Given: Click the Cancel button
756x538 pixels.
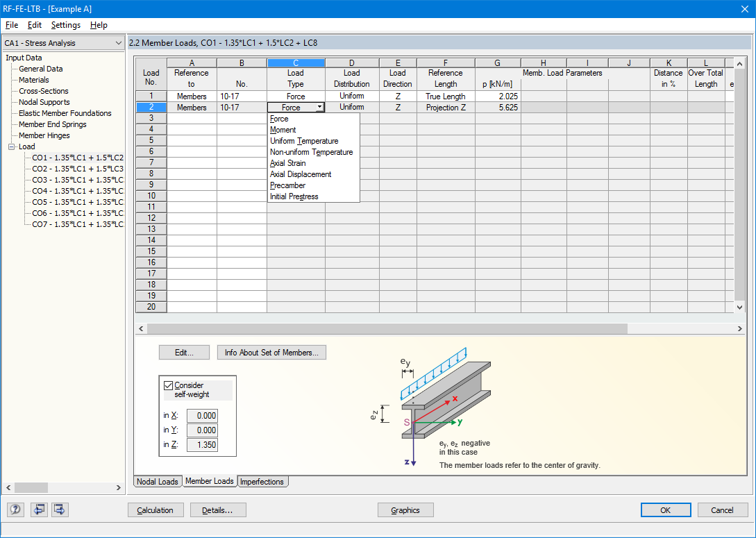Looking at the screenshot, I should coord(722,510).
